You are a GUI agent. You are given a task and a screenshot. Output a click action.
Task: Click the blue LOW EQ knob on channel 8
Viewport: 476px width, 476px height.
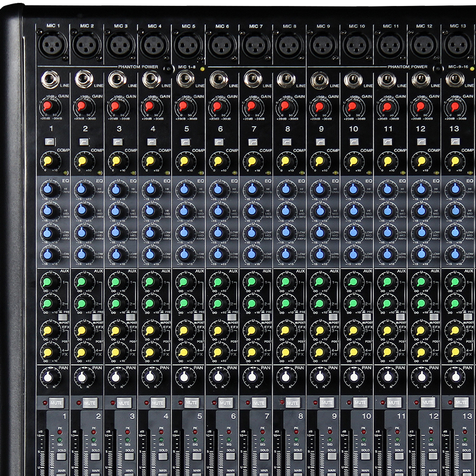(286, 254)
